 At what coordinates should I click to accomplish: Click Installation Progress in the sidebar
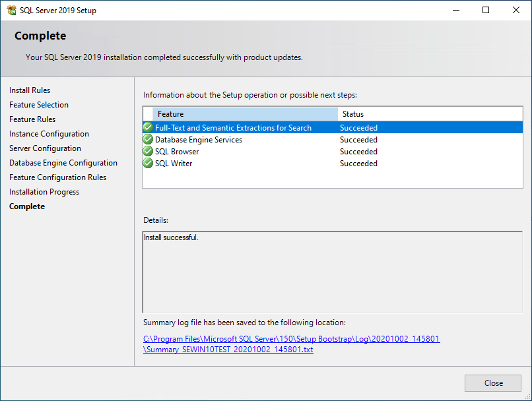click(44, 192)
